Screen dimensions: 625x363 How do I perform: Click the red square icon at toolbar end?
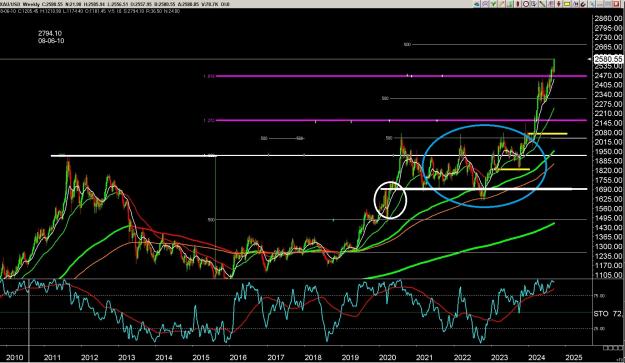click(x=616, y=4)
